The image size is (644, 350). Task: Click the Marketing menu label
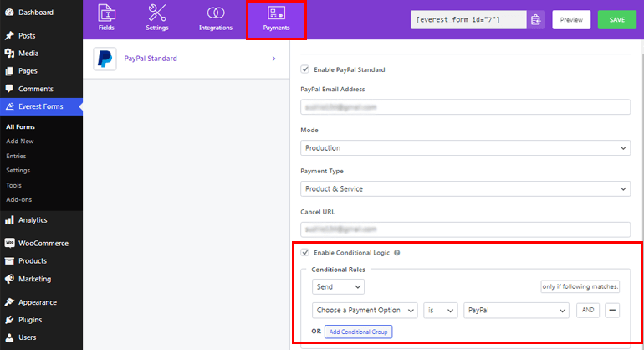tap(35, 279)
